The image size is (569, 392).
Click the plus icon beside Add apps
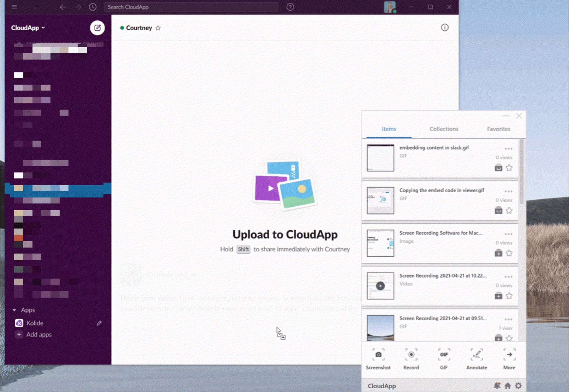19,334
